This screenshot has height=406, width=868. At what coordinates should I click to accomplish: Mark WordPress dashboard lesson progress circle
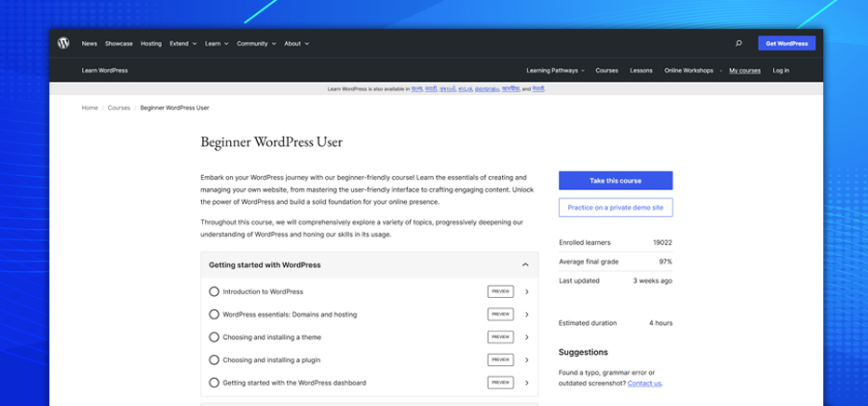(x=213, y=382)
